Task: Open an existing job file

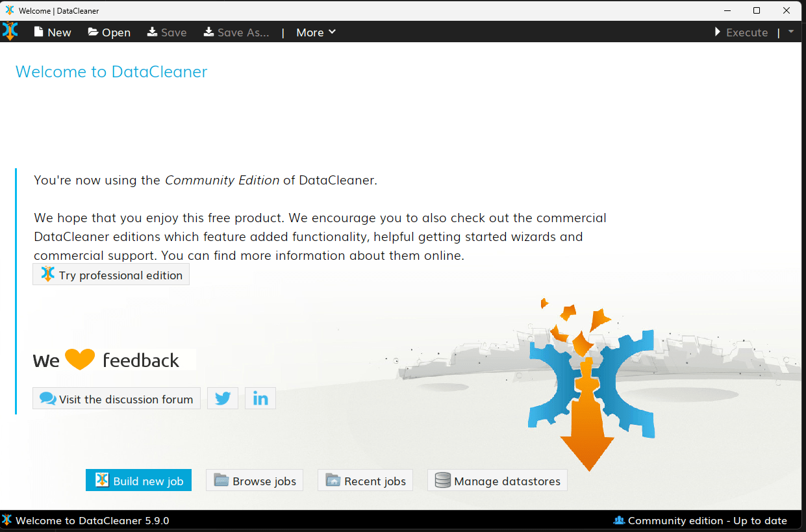Action: pos(109,32)
